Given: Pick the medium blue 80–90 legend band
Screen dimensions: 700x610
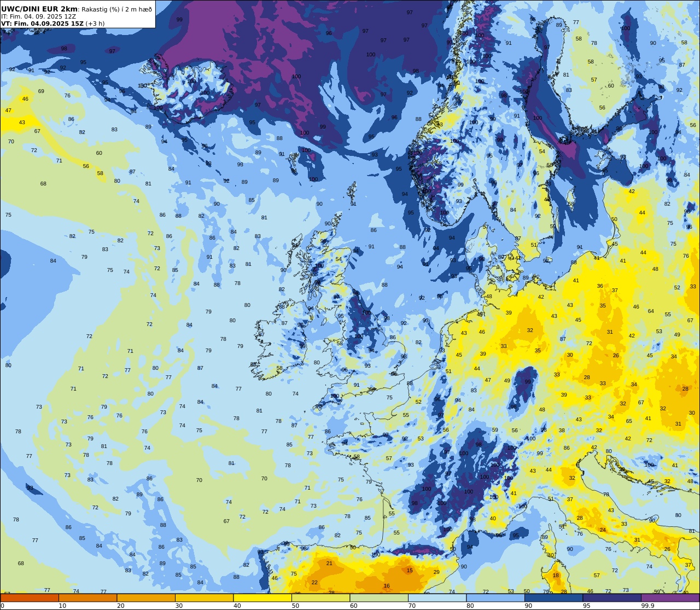Looking at the screenshot, I should [x=495, y=597].
